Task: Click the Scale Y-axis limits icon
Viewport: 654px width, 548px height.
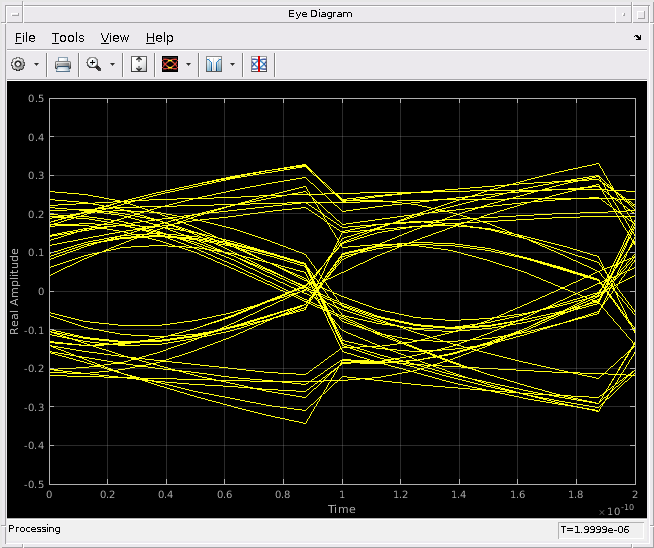Action: tap(139, 64)
